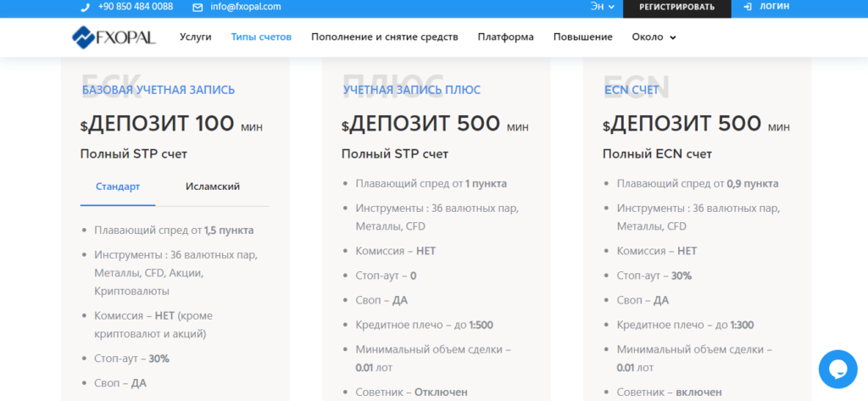Screen dimensions: 868x401
Task: Click БАЗОВАЯ УЧЕТНАЯ ЗАПИСЬ heading
Action: (159, 90)
